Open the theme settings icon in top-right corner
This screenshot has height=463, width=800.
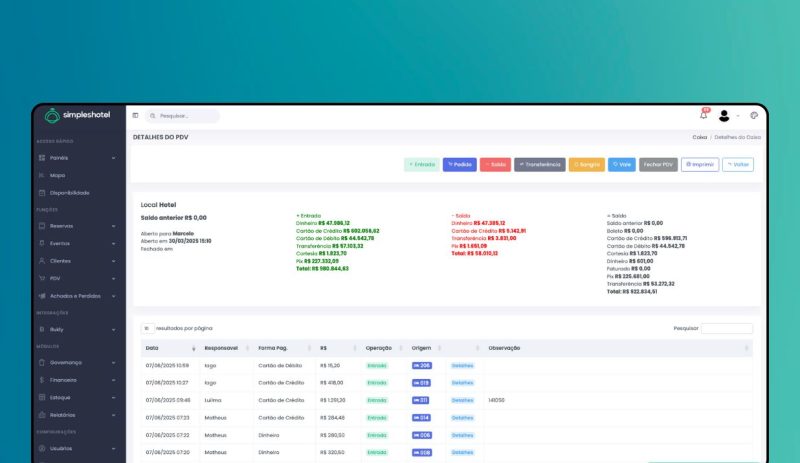tap(754, 116)
